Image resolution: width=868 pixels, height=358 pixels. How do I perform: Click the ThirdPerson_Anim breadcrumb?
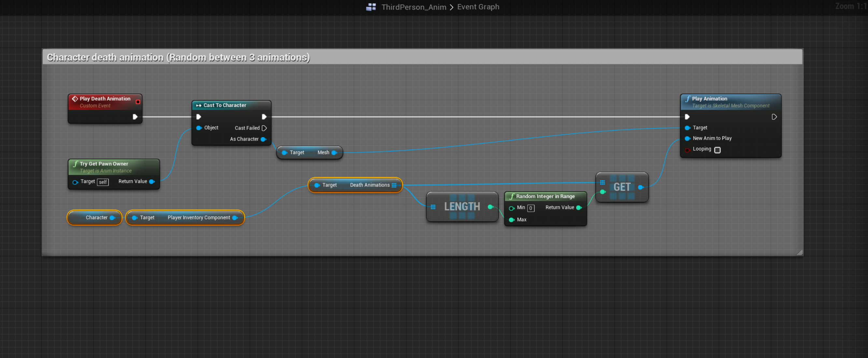pyautogui.click(x=413, y=7)
